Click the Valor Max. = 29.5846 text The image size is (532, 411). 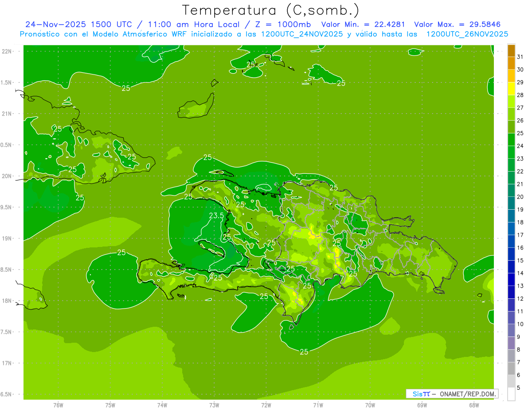point(457,24)
